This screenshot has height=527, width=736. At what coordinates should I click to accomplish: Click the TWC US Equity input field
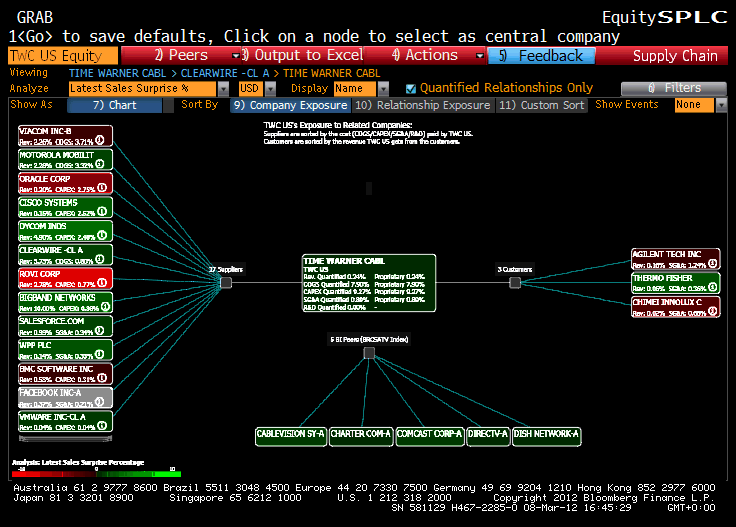tap(63, 56)
